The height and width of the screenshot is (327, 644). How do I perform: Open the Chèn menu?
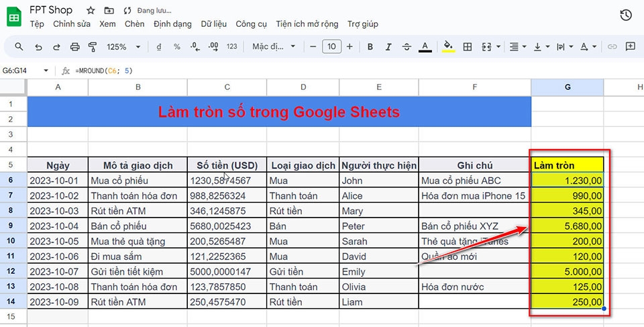(x=134, y=24)
